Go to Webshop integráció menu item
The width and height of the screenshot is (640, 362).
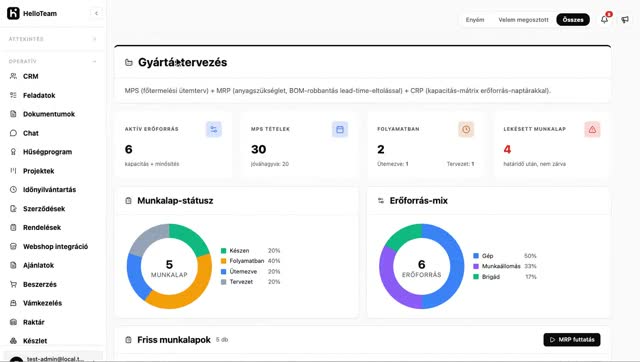tap(56, 246)
